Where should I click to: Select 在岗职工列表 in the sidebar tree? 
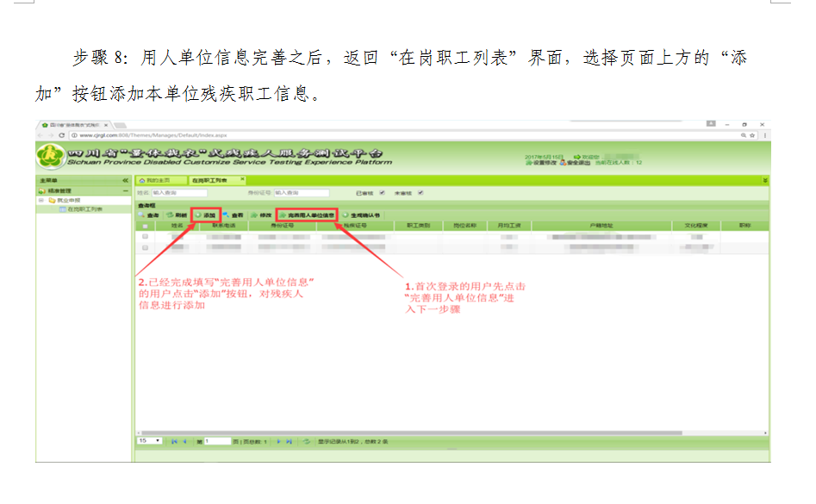[84, 208]
